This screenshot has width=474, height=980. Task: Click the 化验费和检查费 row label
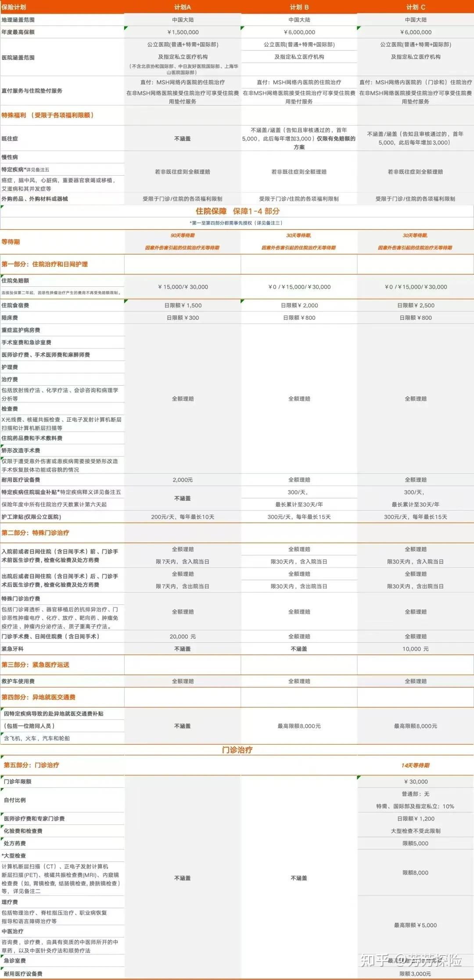click(x=23, y=831)
